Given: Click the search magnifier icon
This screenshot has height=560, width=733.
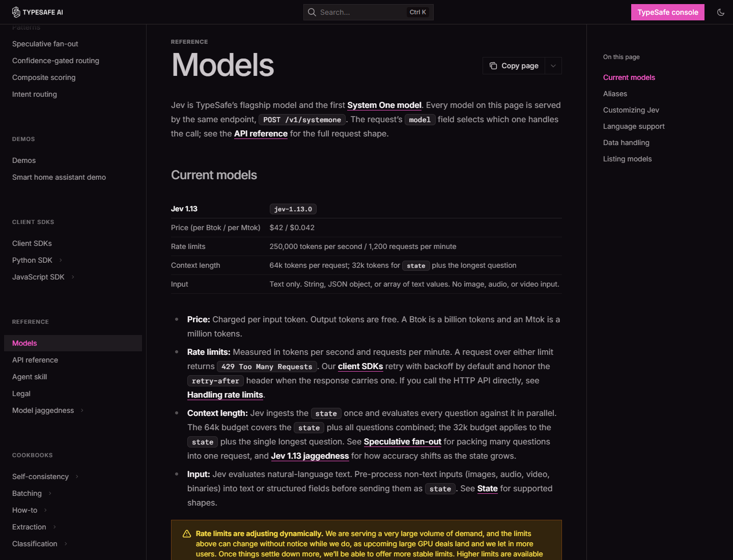Looking at the screenshot, I should [x=312, y=12].
